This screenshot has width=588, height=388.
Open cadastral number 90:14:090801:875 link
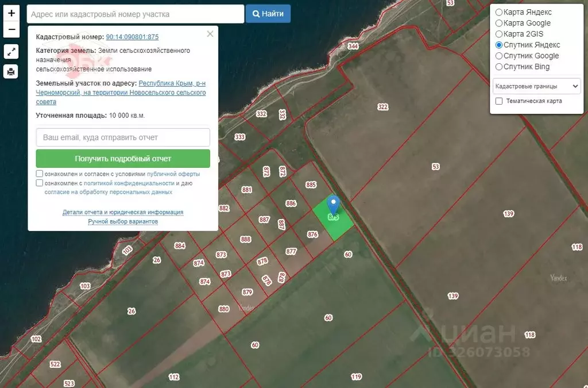click(132, 37)
